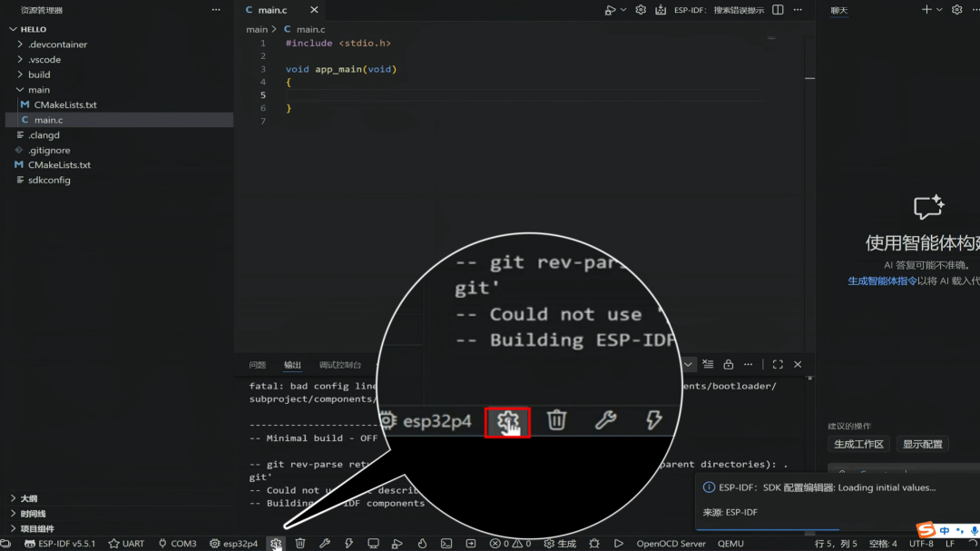The width and height of the screenshot is (980, 551).
Task: Open the .gitignore file
Action: 49,150
